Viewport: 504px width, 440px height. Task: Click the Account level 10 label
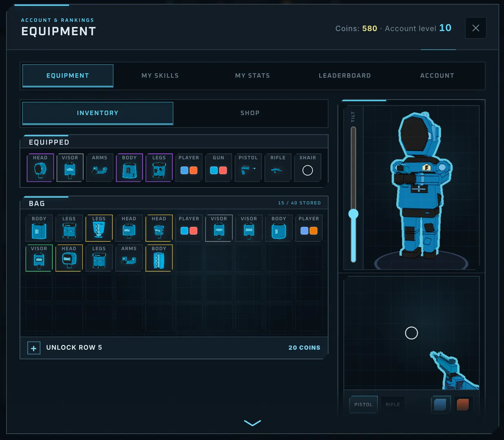point(418,28)
